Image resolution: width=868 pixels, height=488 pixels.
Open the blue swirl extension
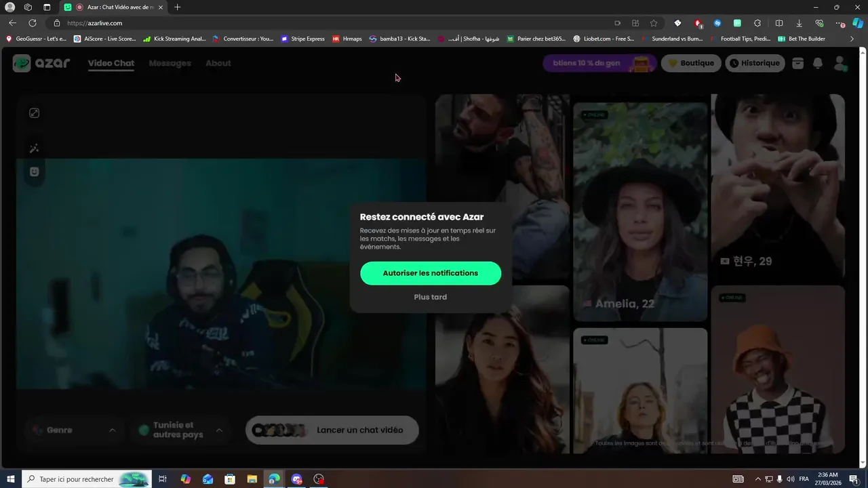717,23
